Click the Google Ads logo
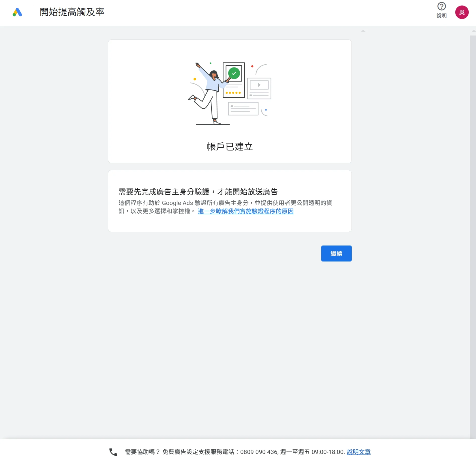The image size is (476, 464). coord(17,12)
